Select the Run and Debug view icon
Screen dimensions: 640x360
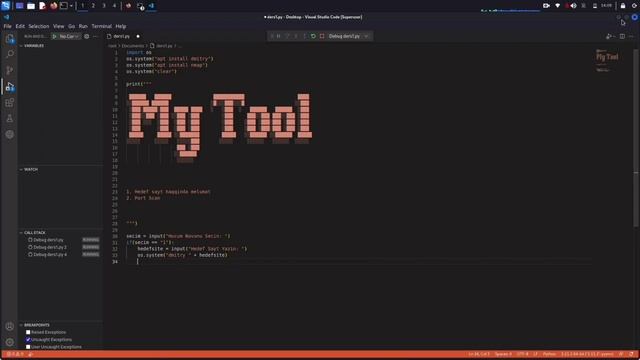10,87
